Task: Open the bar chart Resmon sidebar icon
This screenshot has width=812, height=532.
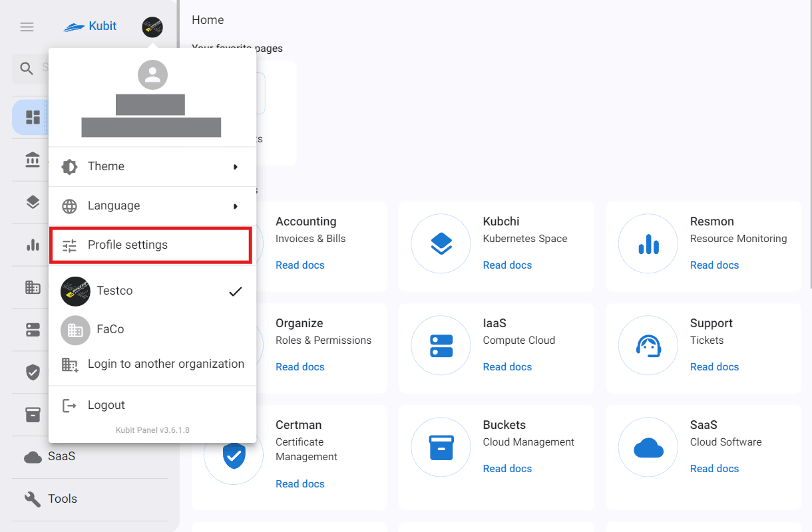Action: [33, 245]
